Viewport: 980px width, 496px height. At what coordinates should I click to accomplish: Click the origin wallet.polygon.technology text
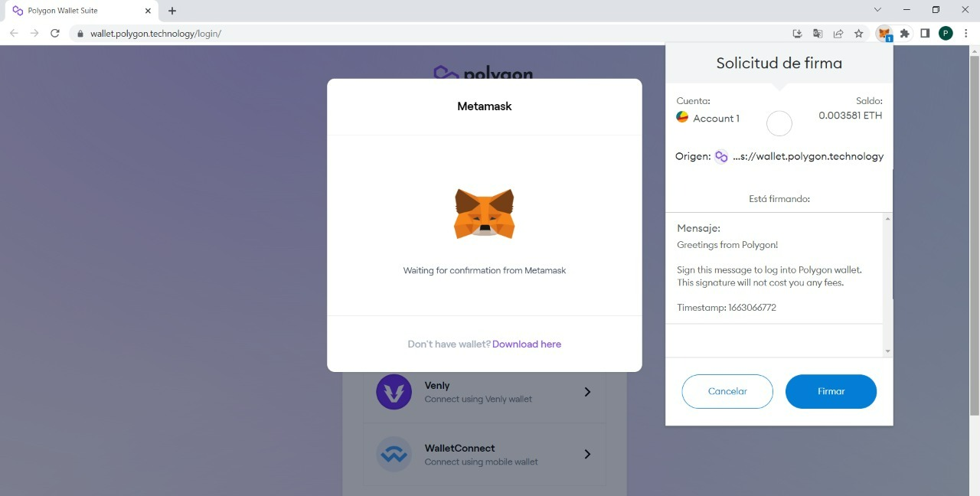point(808,156)
